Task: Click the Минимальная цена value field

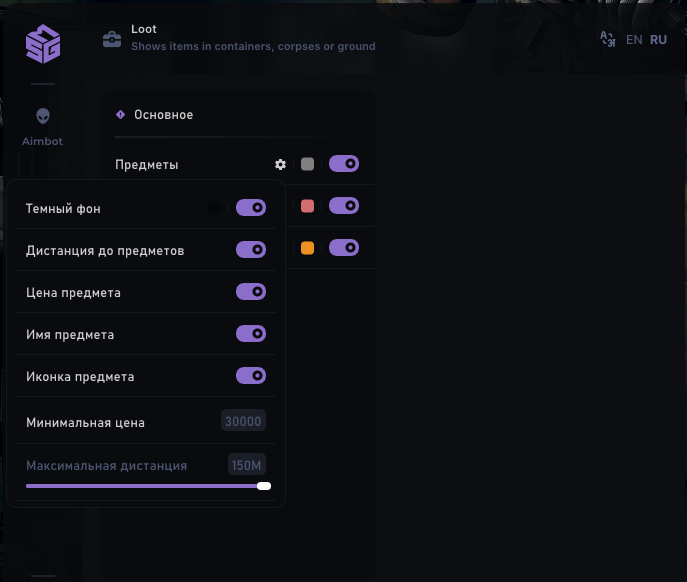Action: 243,422
